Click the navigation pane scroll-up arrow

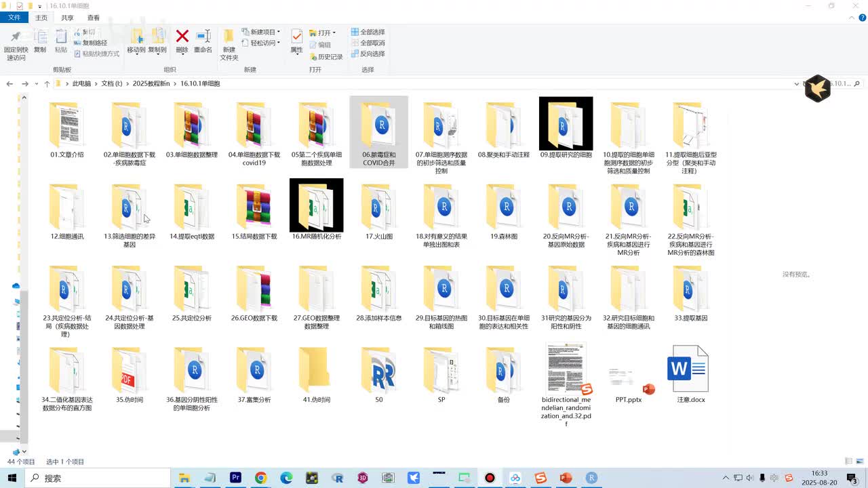coord(24,98)
